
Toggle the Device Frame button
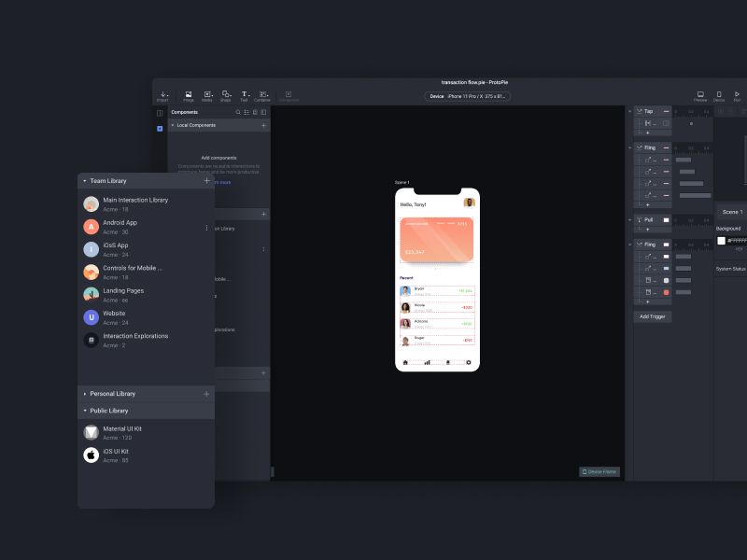(x=599, y=472)
